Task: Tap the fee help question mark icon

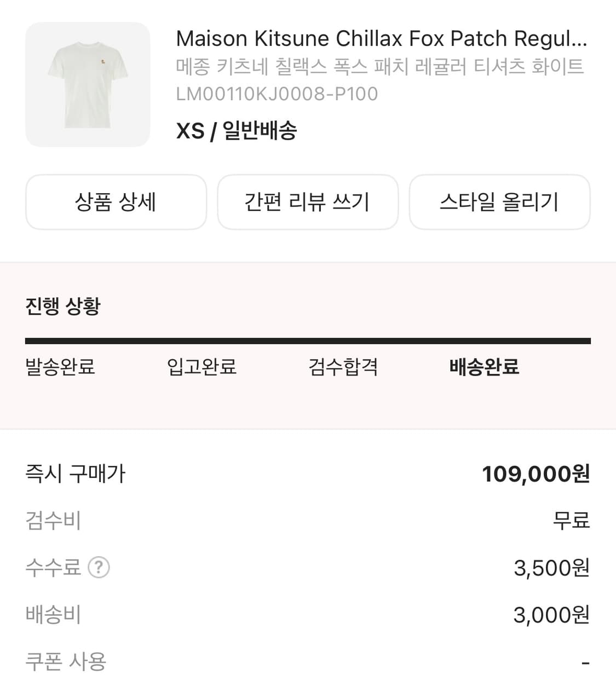Action: click(x=99, y=568)
